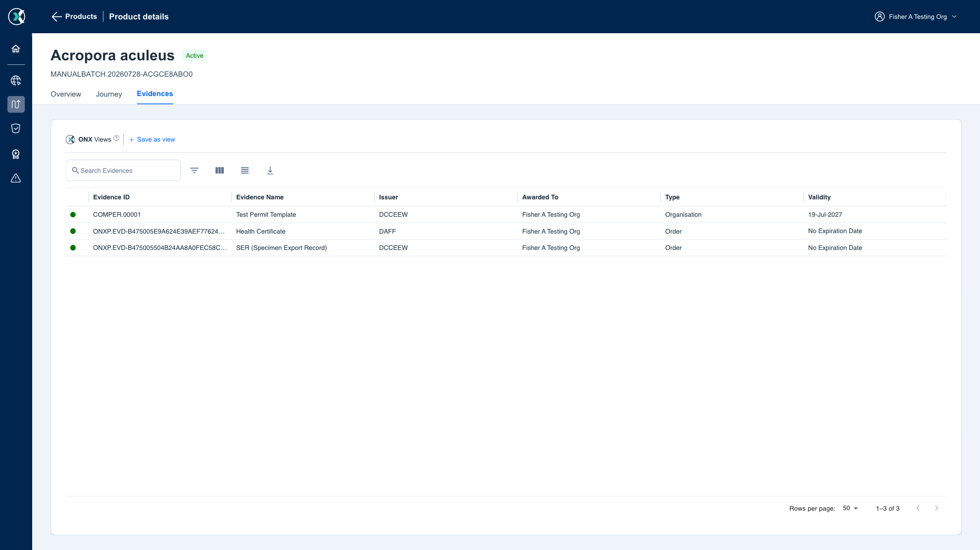
Task: Open the globe network icon in sidebar
Action: tap(16, 81)
